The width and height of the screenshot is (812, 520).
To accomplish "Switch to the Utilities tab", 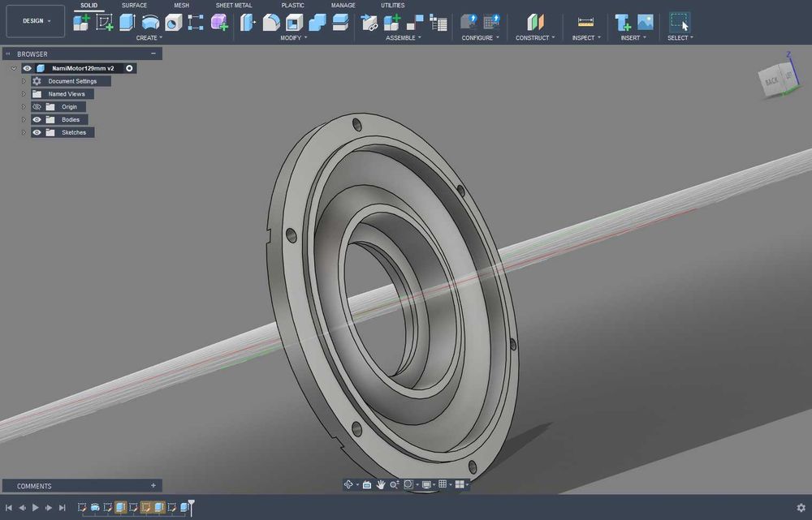I will click(392, 5).
